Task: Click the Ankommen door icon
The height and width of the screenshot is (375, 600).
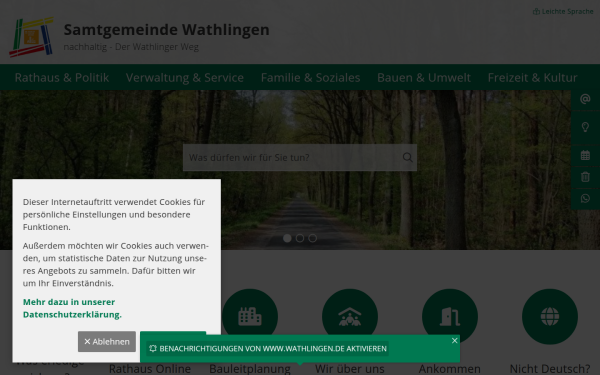Action: tap(450, 316)
